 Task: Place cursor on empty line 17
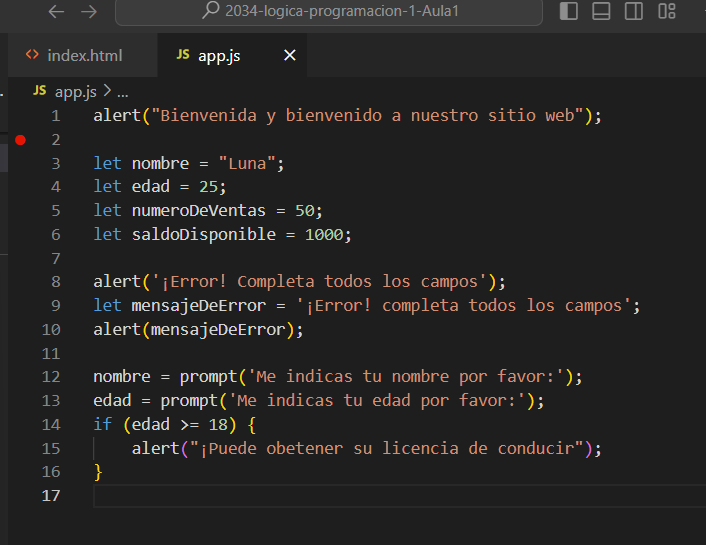399,496
